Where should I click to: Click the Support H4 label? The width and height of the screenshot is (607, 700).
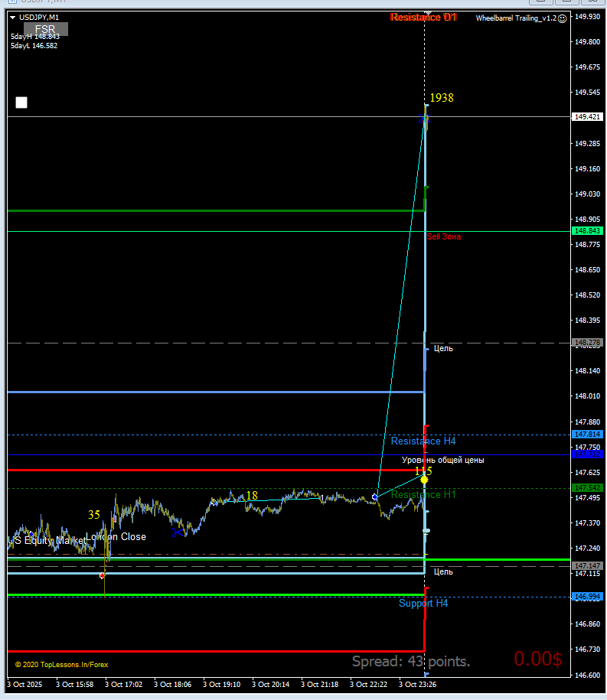point(423,603)
